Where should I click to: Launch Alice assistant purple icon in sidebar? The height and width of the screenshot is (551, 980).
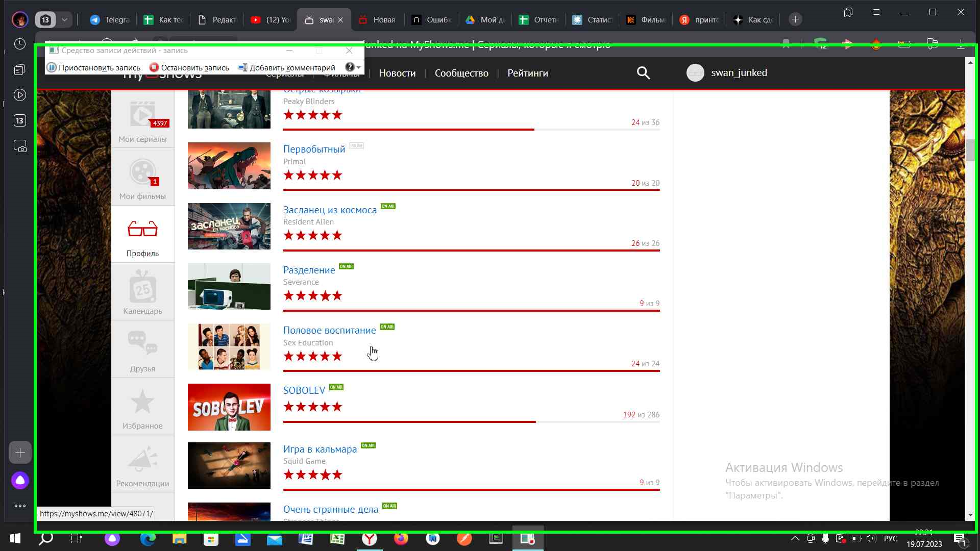click(20, 480)
